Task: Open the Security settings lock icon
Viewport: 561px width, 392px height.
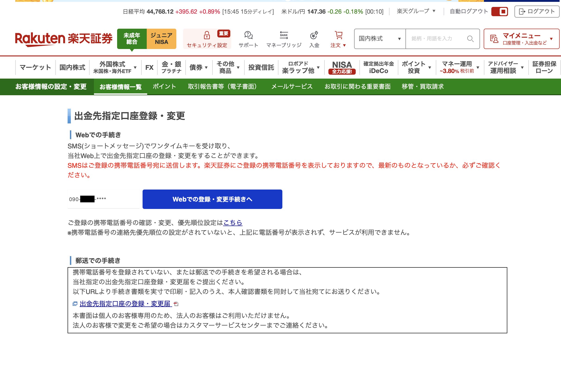Action: tap(207, 36)
